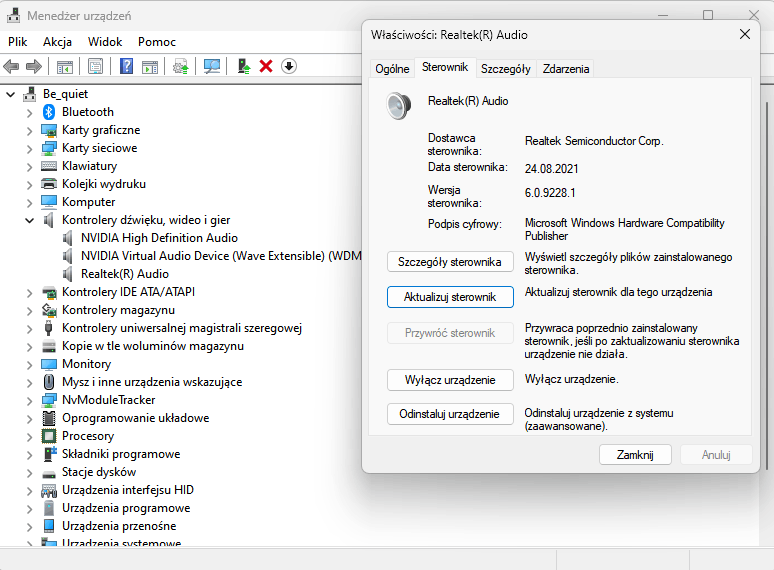
Task: Click the driver date 24.08.2021
Action: point(551,169)
